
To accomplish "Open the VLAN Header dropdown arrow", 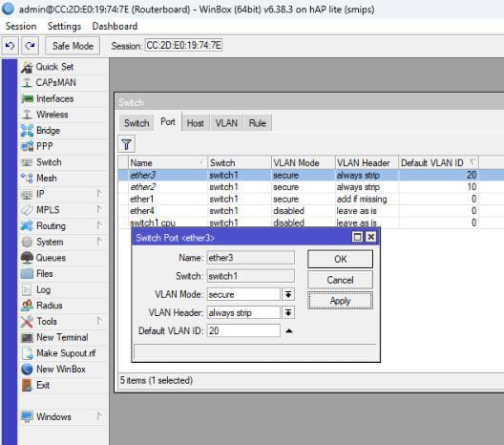I will coord(288,312).
